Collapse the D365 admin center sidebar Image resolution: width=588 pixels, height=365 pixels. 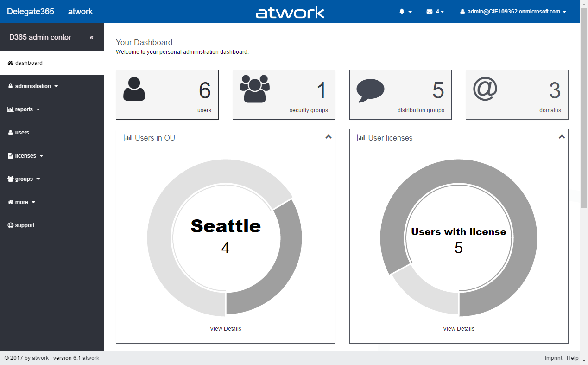coord(91,38)
